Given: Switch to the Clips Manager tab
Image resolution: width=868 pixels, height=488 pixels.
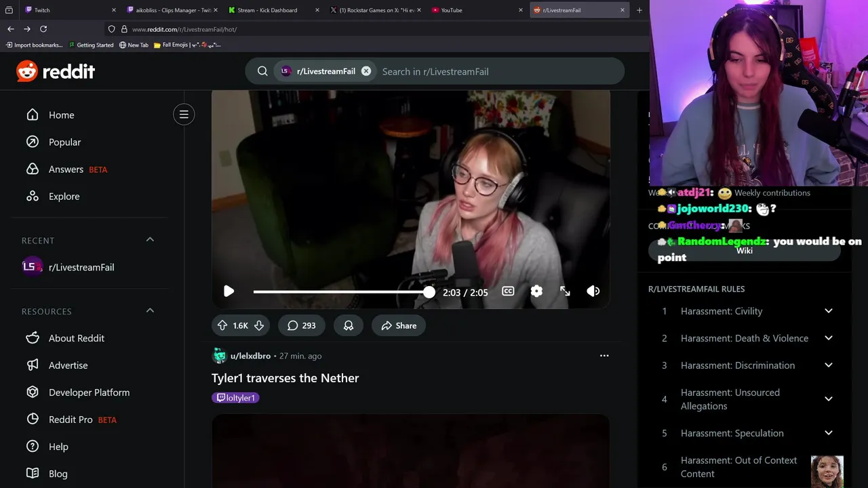Looking at the screenshot, I should coord(171,10).
